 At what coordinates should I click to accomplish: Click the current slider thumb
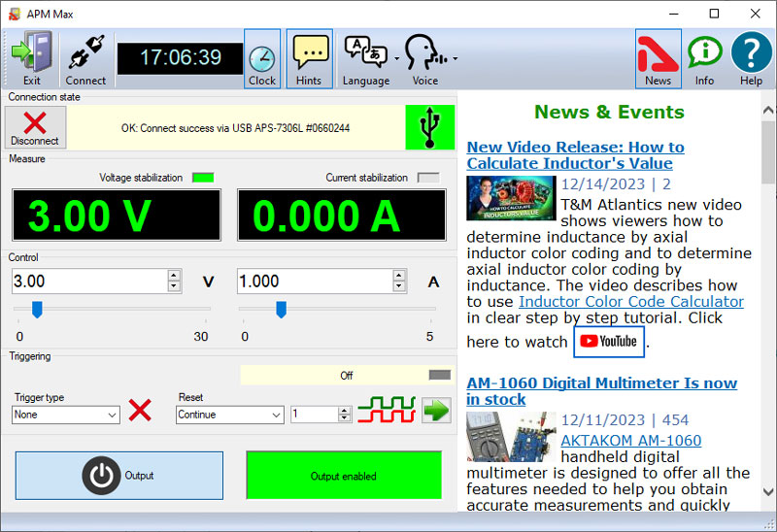pos(281,310)
